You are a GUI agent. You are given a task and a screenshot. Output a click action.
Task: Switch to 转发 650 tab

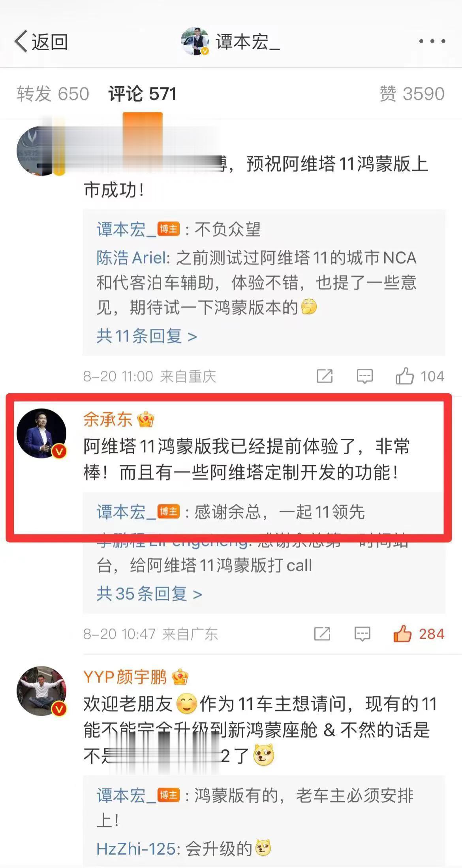point(53,94)
